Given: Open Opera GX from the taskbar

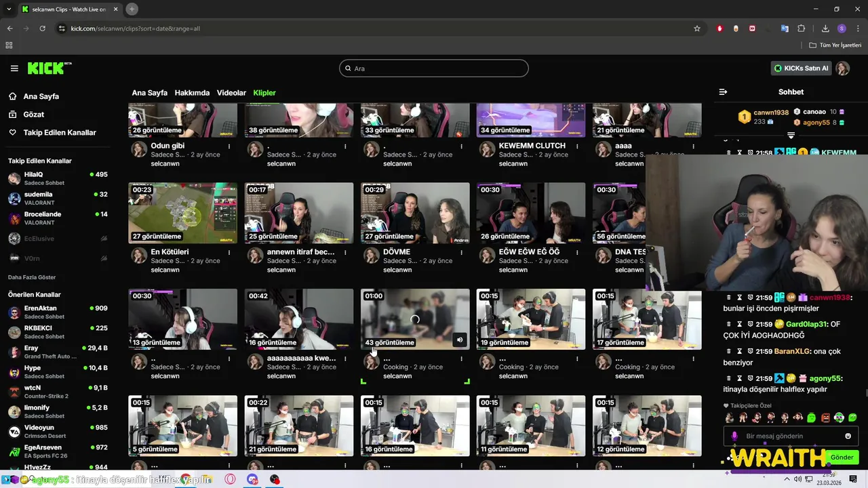Looking at the screenshot, I should pyautogui.click(x=231, y=479).
